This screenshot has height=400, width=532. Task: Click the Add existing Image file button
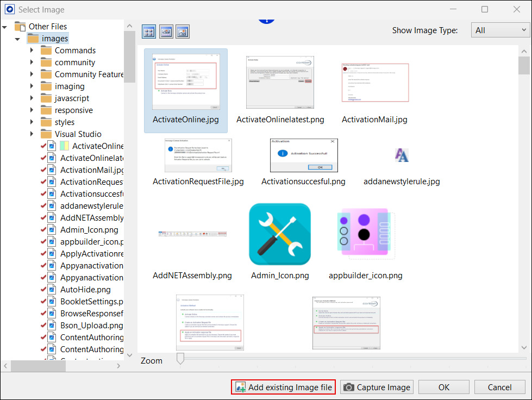tap(283, 387)
